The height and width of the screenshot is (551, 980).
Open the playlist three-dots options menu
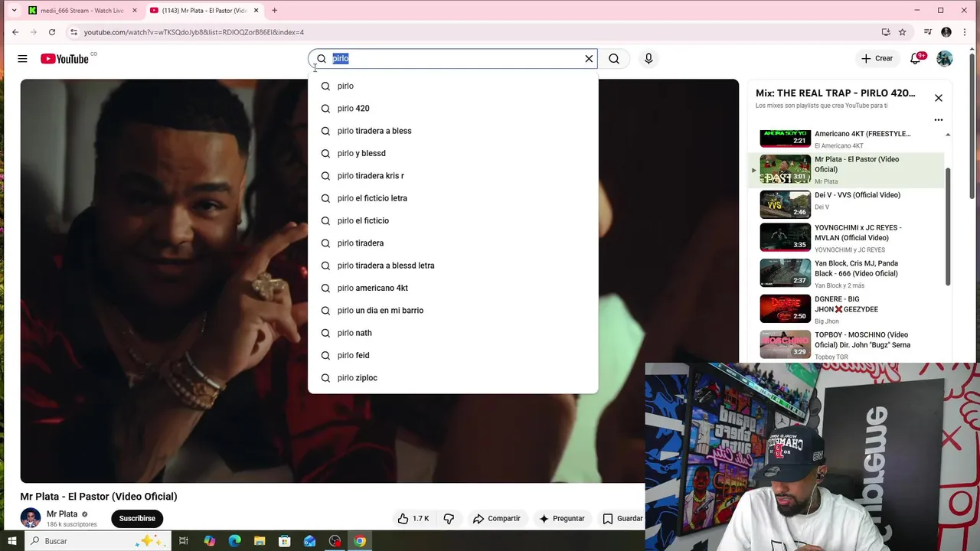[939, 120]
